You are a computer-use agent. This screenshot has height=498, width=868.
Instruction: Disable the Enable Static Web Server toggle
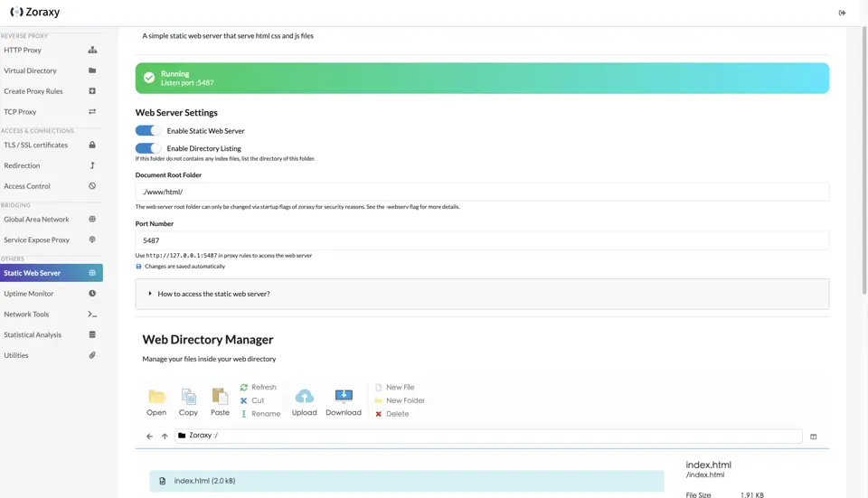147,130
